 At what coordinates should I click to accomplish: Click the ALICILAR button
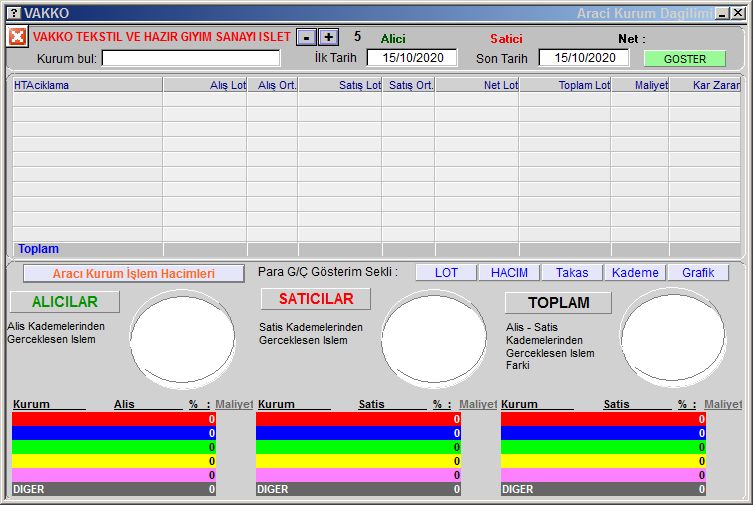pos(65,301)
